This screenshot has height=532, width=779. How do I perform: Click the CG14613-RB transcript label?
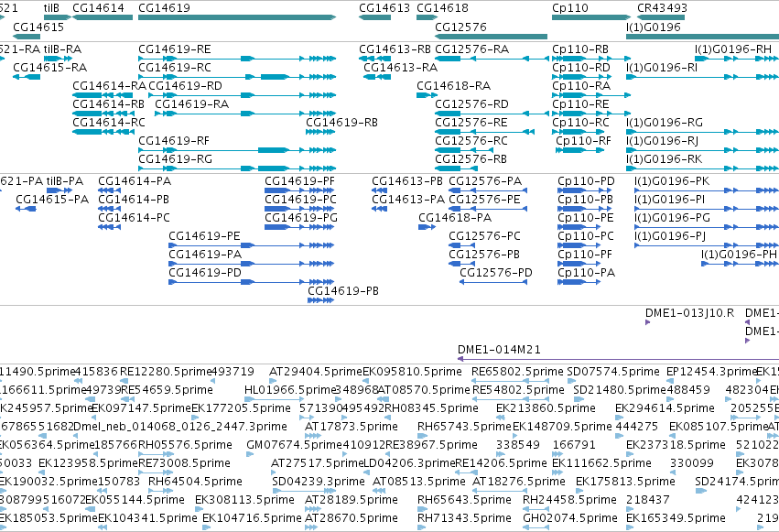click(395, 49)
